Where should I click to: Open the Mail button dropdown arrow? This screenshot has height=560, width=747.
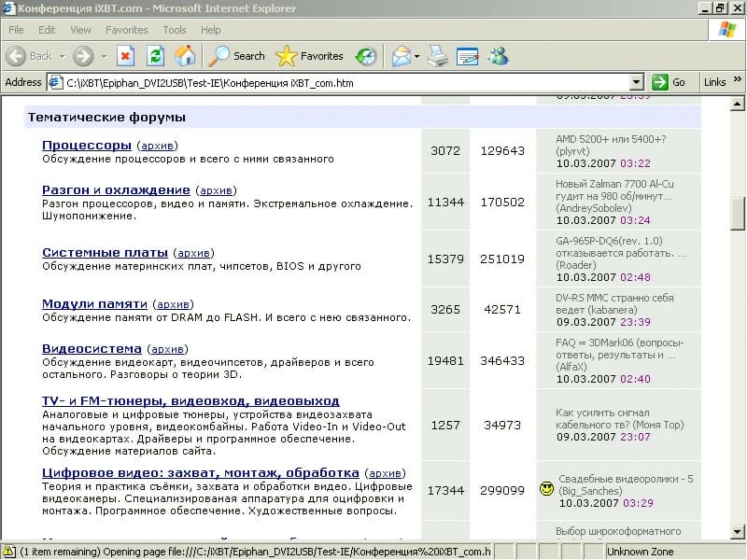pyautogui.click(x=416, y=56)
